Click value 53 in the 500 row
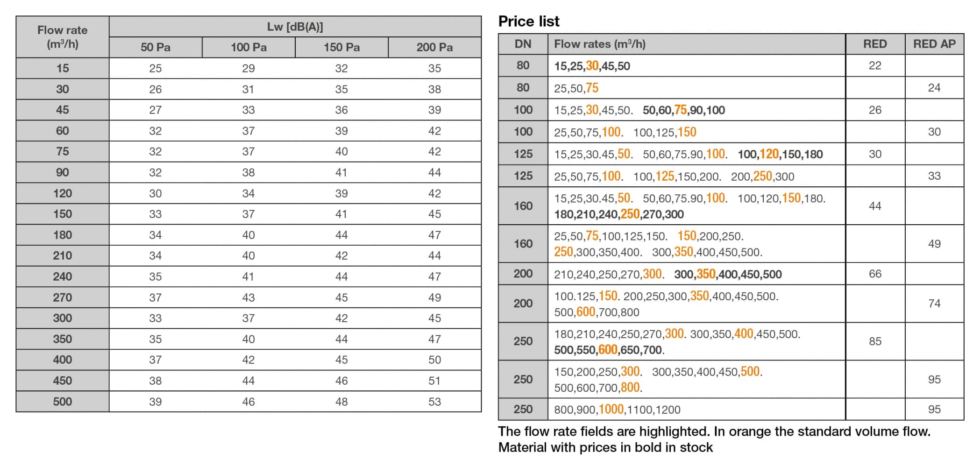The image size is (980, 467). click(x=434, y=402)
